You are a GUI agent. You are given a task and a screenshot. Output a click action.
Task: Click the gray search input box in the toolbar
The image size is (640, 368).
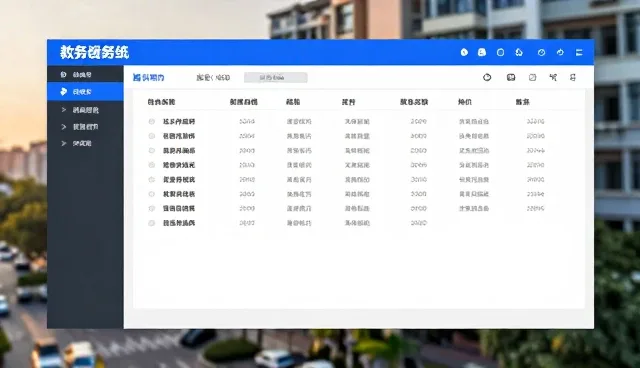pyautogui.click(x=276, y=77)
